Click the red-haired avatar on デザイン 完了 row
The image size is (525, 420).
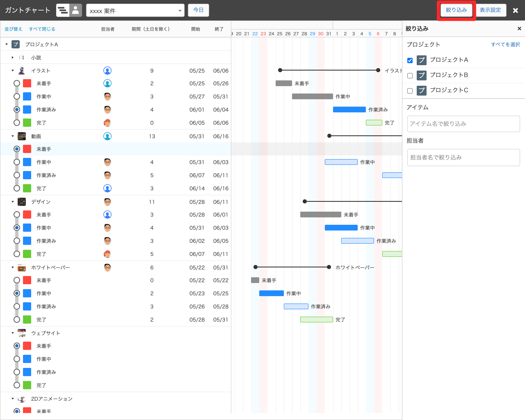tap(107, 254)
